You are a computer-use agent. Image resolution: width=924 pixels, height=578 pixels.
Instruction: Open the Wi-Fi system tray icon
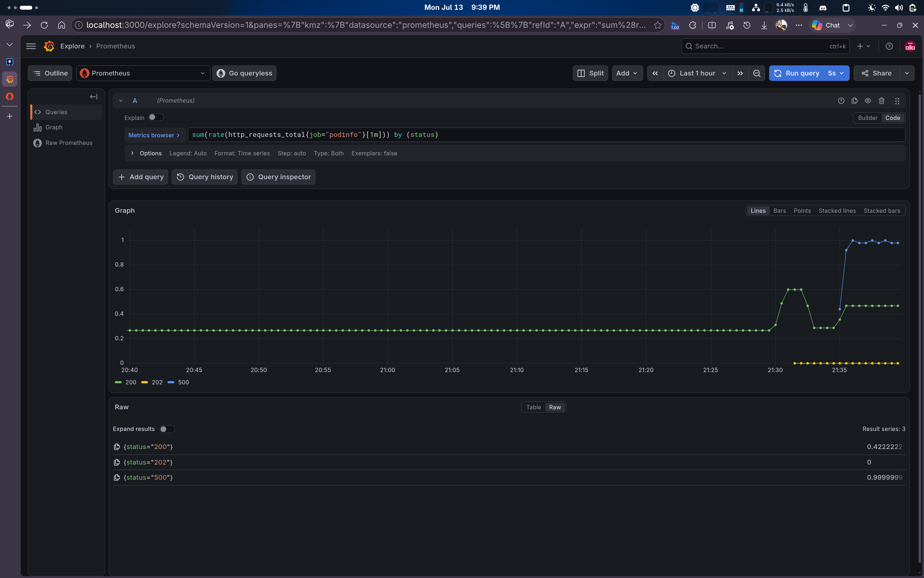[x=885, y=8]
